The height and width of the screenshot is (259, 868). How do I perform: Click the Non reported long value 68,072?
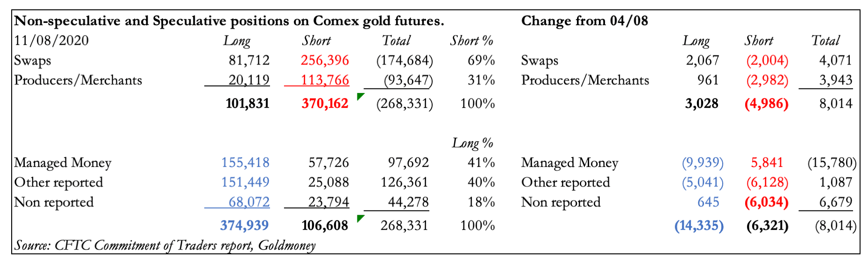pos(249,202)
